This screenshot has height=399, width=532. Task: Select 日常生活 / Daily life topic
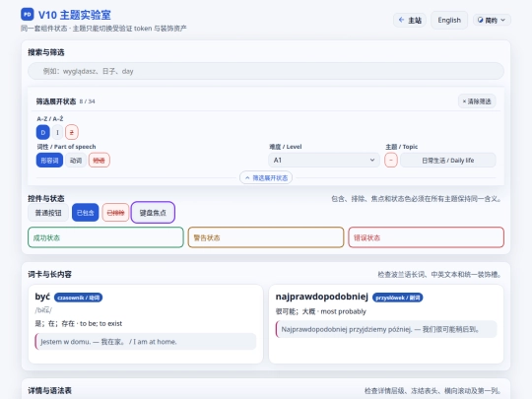(x=448, y=161)
